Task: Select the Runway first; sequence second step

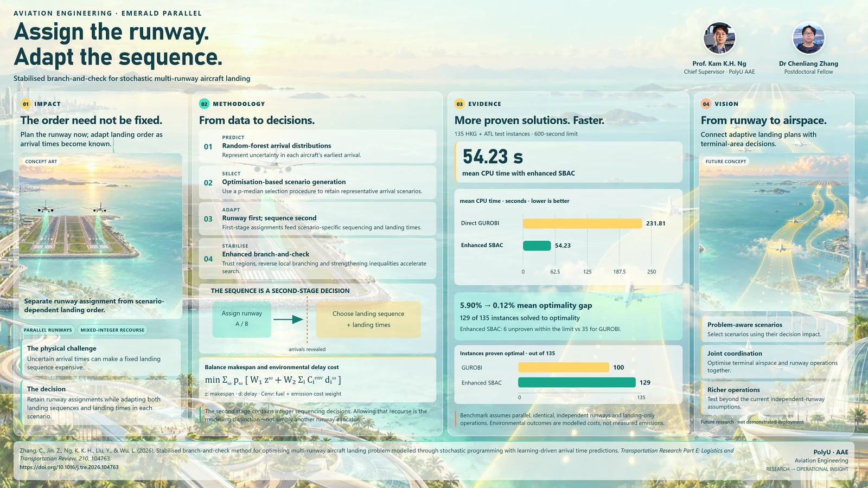Action: click(x=317, y=219)
